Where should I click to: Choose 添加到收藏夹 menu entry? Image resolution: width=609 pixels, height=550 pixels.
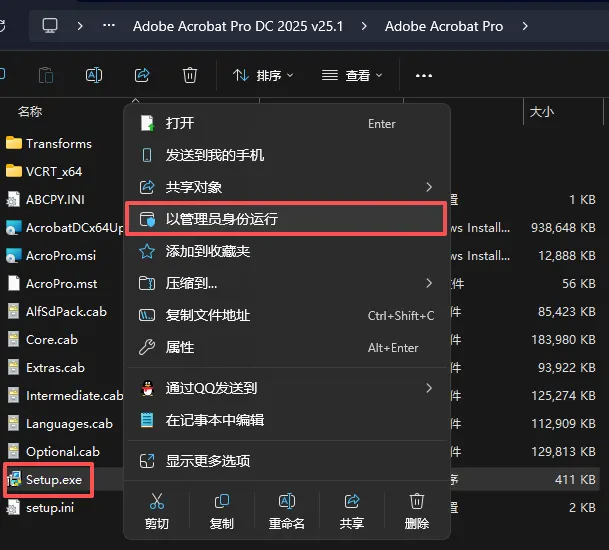pyautogui.click(x=287, y=251)
